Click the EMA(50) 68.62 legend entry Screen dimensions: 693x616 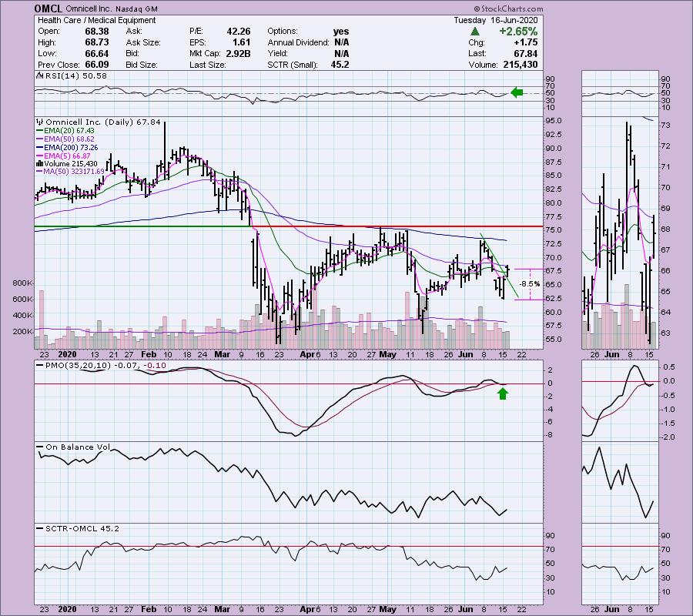pyautogui.click(x=69, y=139)
